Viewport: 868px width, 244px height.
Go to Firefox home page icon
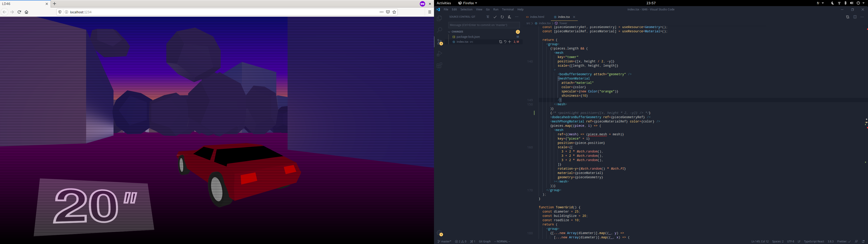pyautogui.click(x=27, y=12)
